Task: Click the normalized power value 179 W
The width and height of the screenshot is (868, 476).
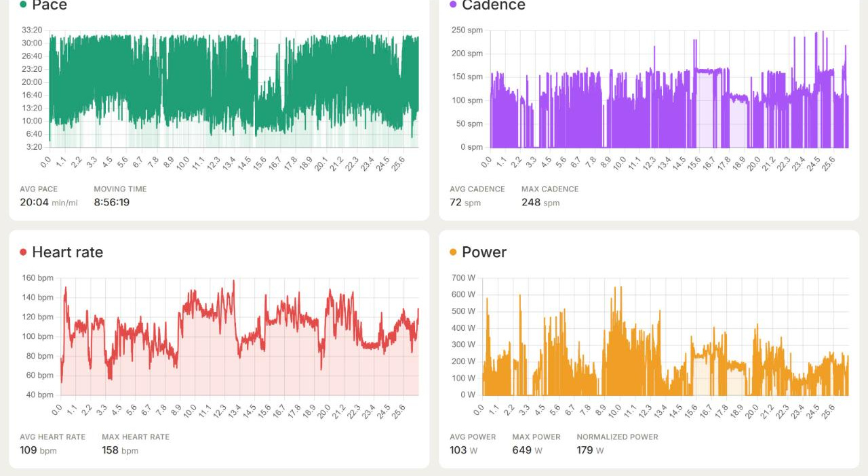Action: click(x=590, y=450)
